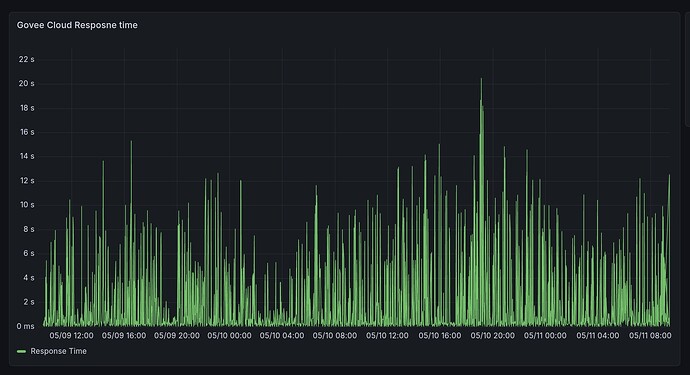Screen dimensions: 690x375
Task: Click the 05/10 16:00 time axis label
Action: (440, 335)
